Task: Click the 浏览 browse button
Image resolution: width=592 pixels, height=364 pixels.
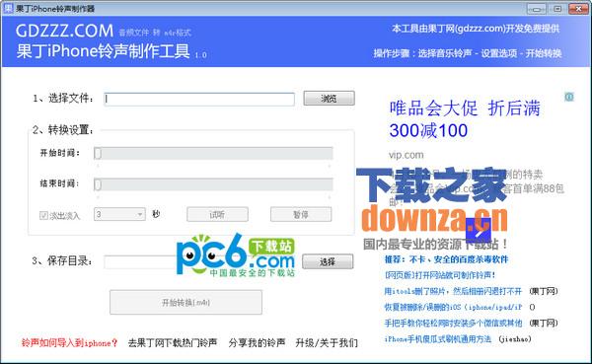Action: click(329, 99)
